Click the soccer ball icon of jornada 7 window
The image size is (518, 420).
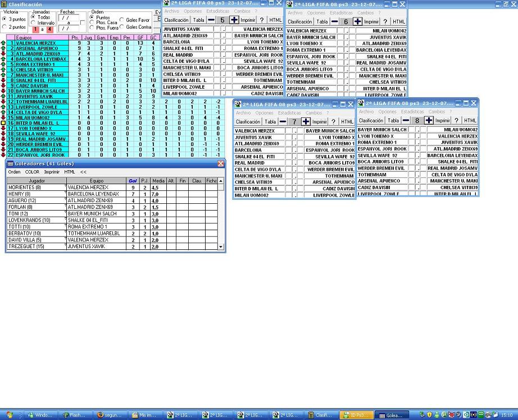tap(238, 104)
